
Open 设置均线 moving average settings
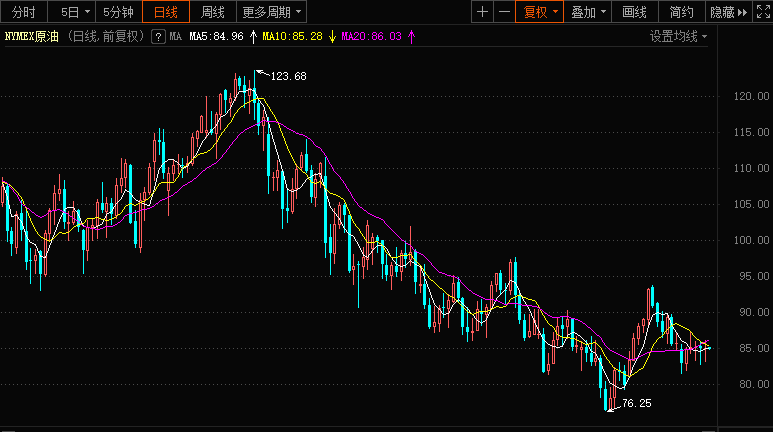[678, 36]
